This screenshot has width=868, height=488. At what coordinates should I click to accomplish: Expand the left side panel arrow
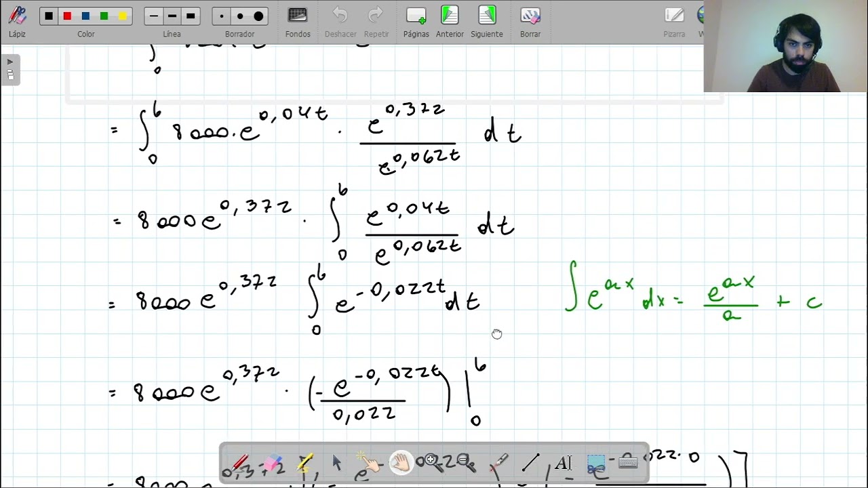coord(10,69)
